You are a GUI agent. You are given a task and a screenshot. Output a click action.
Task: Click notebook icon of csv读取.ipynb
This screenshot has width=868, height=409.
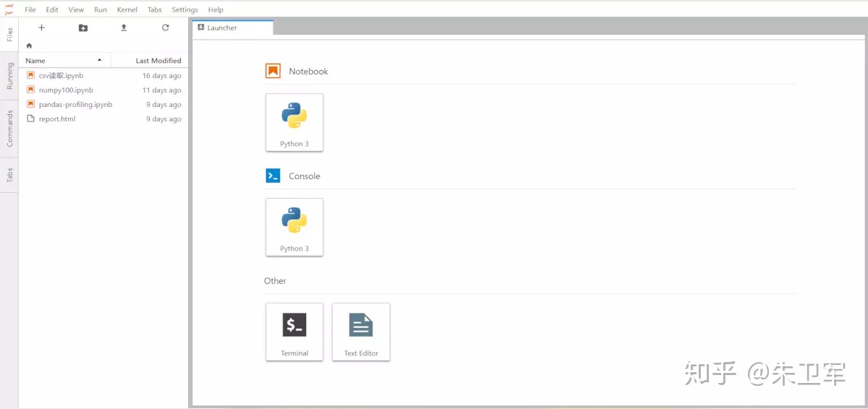point(30,75)
